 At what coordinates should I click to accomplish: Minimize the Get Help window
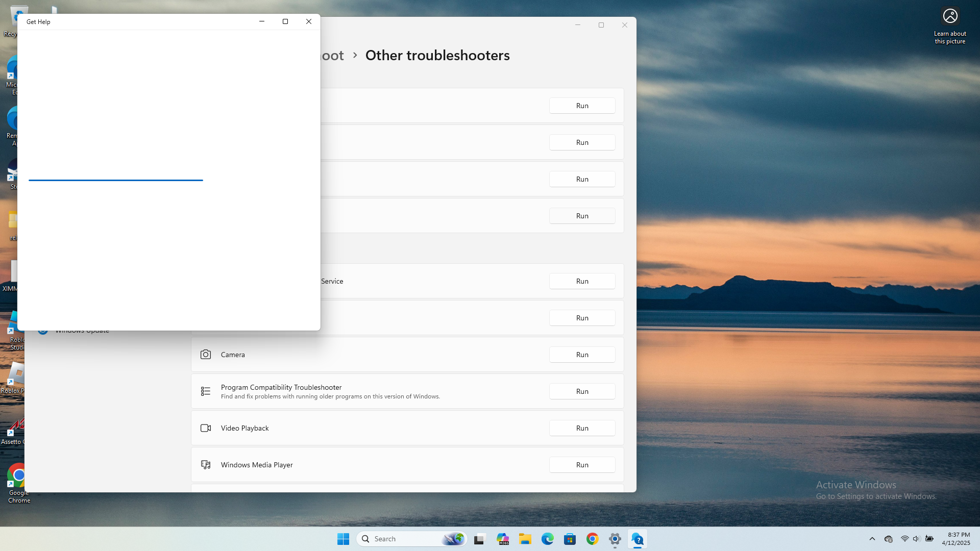262,21
